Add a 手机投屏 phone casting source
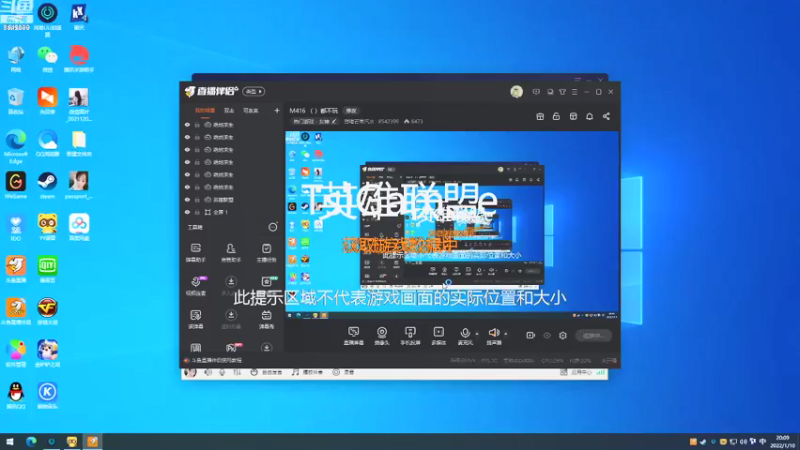 410,336
